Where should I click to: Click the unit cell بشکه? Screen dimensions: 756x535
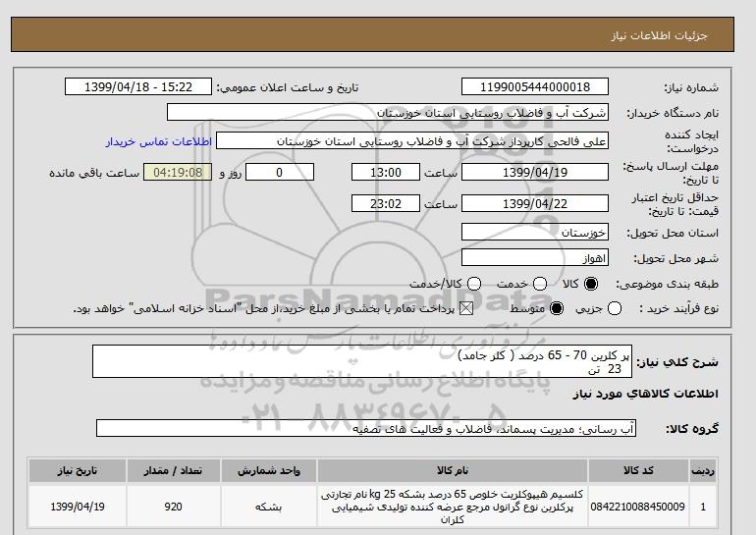(269, 507)
